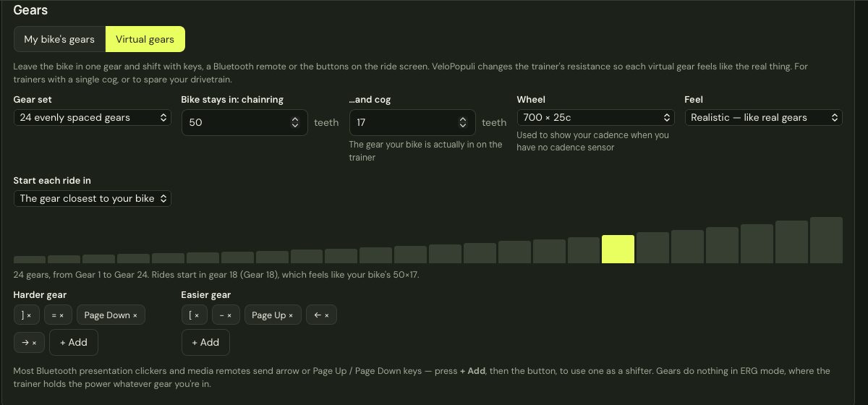The image size is (868, 405).
Task: Adjust the cog teeth stepper arrows
Action: pyautogui.click(x=463, y=122)
